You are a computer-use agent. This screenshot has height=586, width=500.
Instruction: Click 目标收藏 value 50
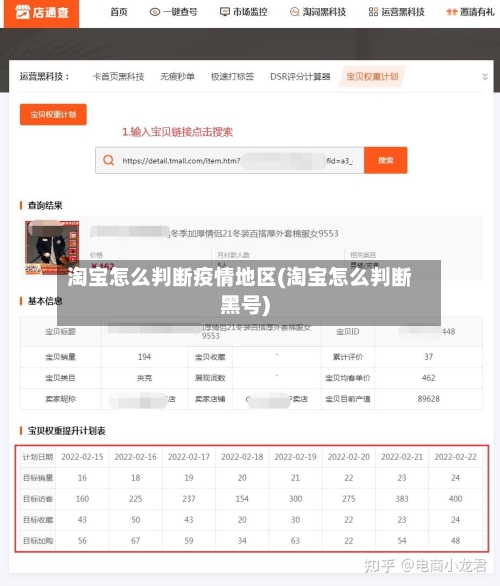[x=136, y=519]
